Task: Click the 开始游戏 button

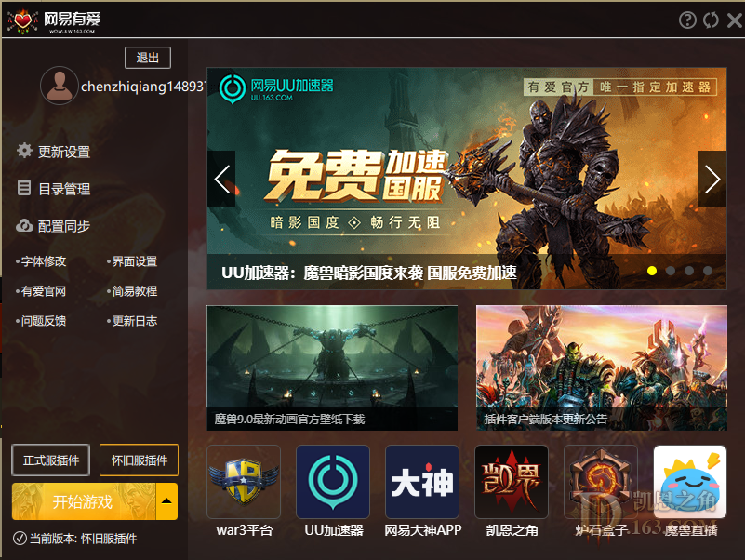Action: pos(84,501)
